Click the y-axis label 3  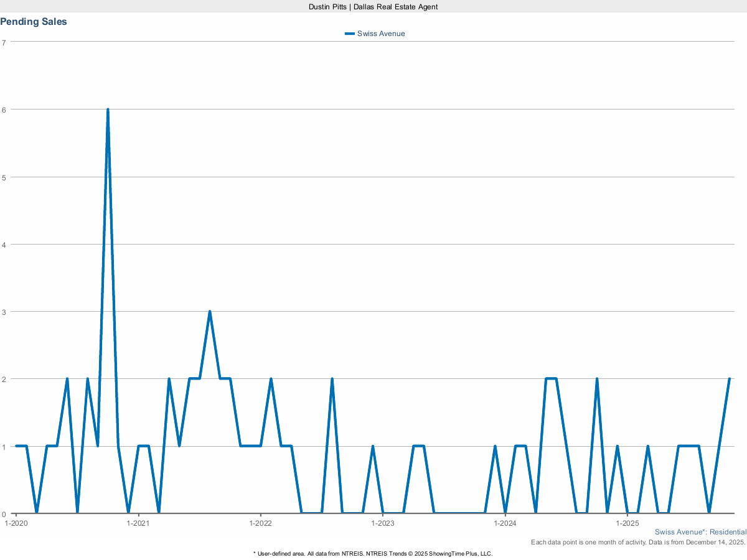tap(4, 312)
